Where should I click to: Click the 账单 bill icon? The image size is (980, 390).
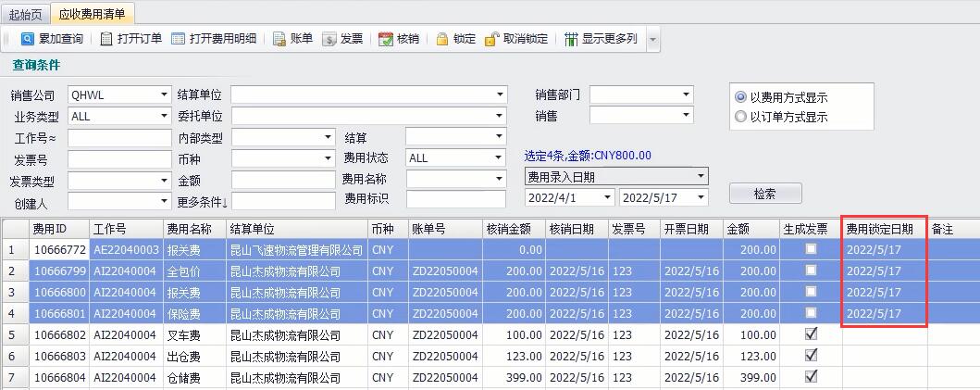(x=279, y=39)
